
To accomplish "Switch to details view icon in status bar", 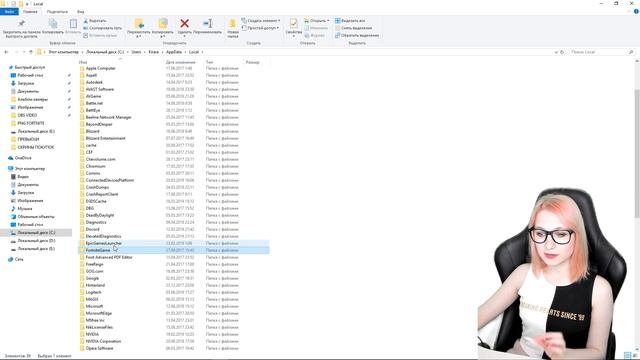I will pyautogui.click(x=627, y=356).
